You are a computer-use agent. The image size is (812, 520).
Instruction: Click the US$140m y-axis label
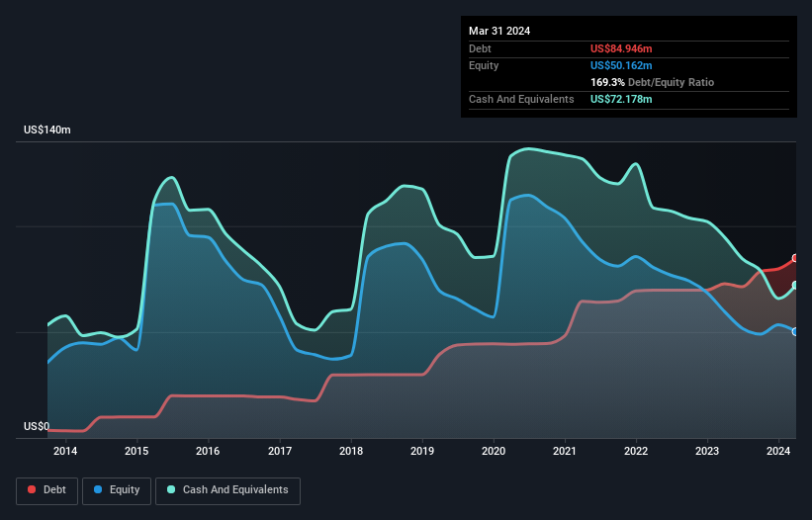tap(47, 130)
